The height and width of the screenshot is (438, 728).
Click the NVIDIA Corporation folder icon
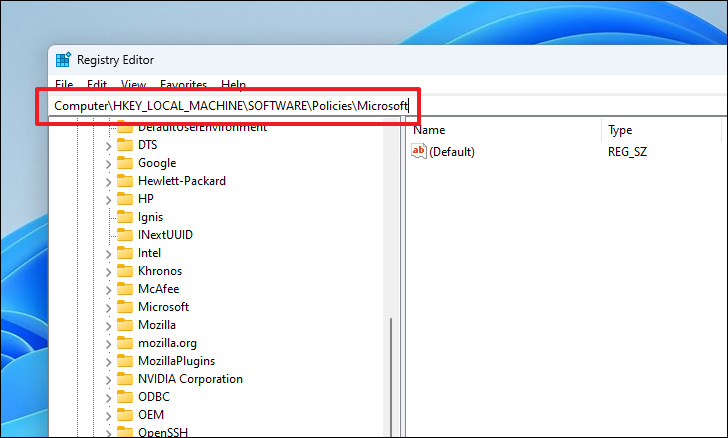click(x=124, y=379)
